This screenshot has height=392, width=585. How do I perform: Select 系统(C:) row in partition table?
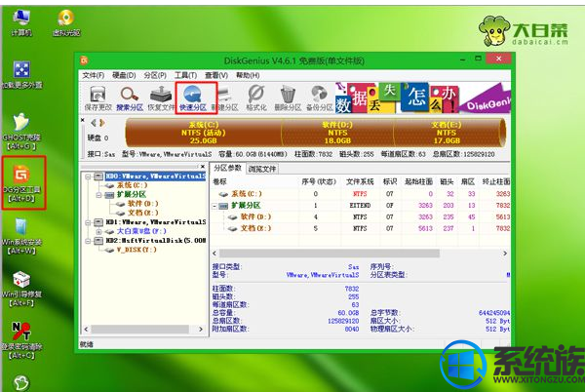(361, 194)
